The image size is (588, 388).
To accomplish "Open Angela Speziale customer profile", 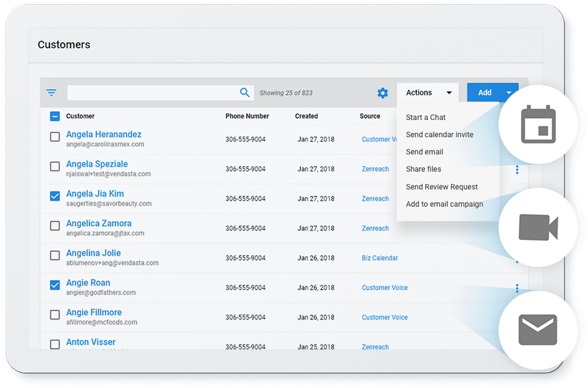I will pos(97,164).
